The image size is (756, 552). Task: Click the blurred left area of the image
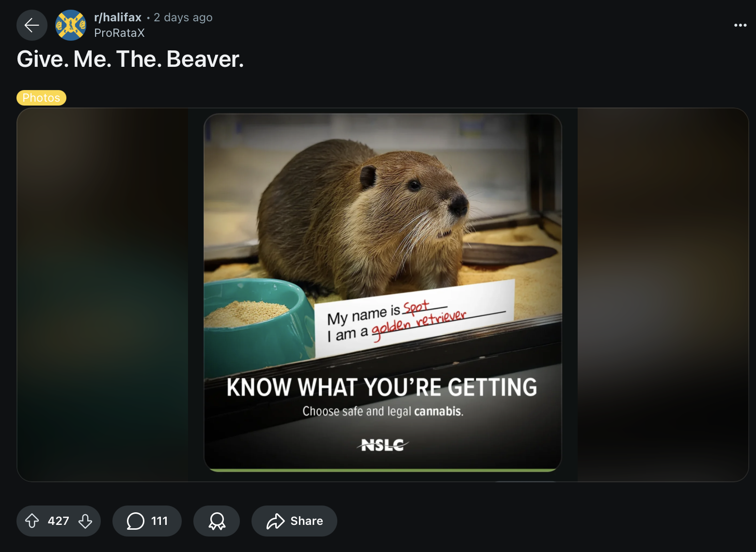point(103,294)
